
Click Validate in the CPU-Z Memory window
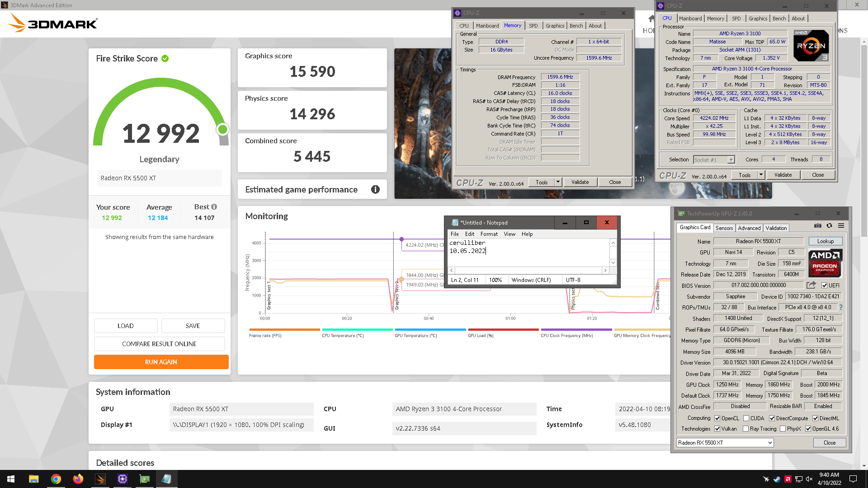(580, 182)
